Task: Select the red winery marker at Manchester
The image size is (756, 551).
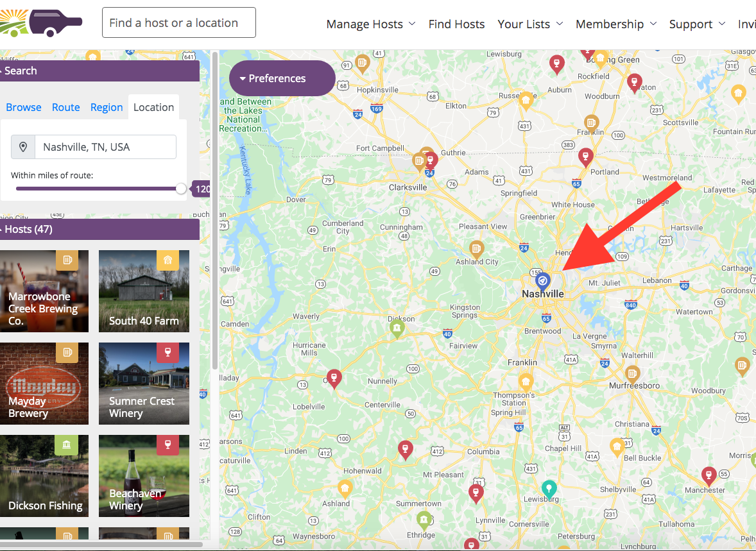Action: point(709,476)
